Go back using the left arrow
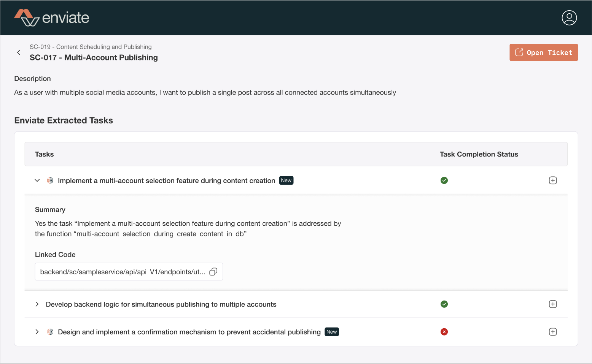Screen dimensions: 592x364 [x=19, y=52]
